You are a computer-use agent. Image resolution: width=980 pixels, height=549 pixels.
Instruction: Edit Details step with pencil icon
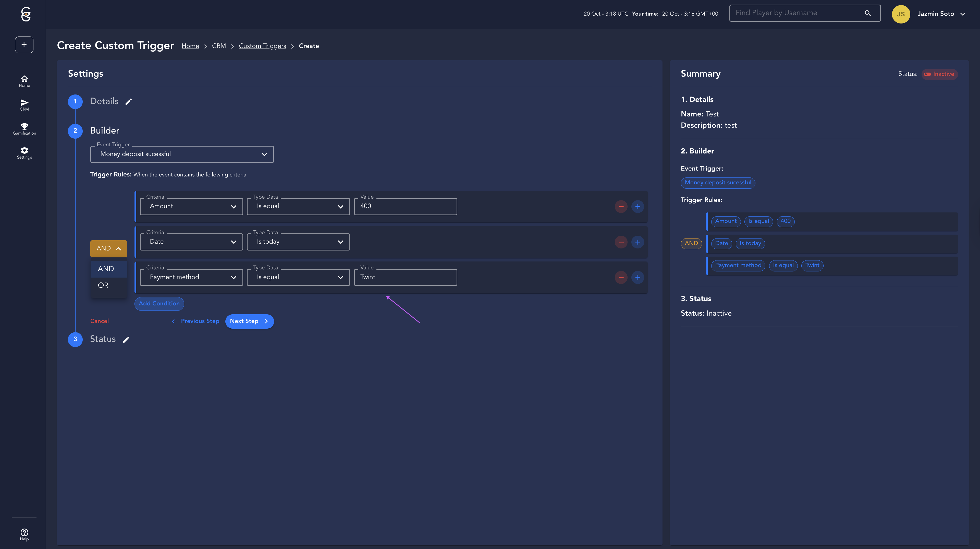(129, 102)
